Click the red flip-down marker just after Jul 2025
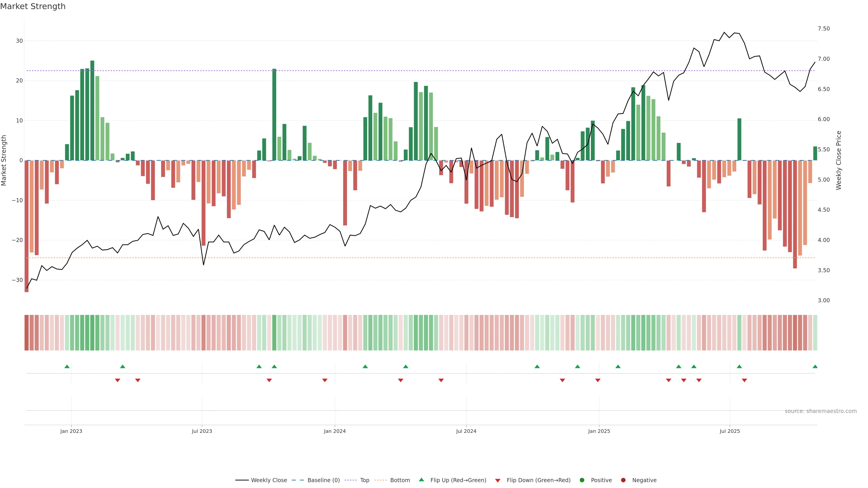The image size is (868, 488). coord(744,380)
